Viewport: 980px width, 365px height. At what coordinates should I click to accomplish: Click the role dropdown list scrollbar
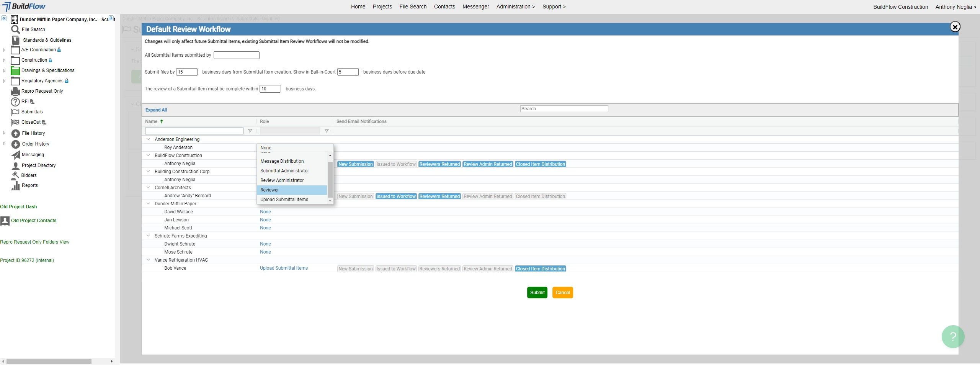click(330, 180)
